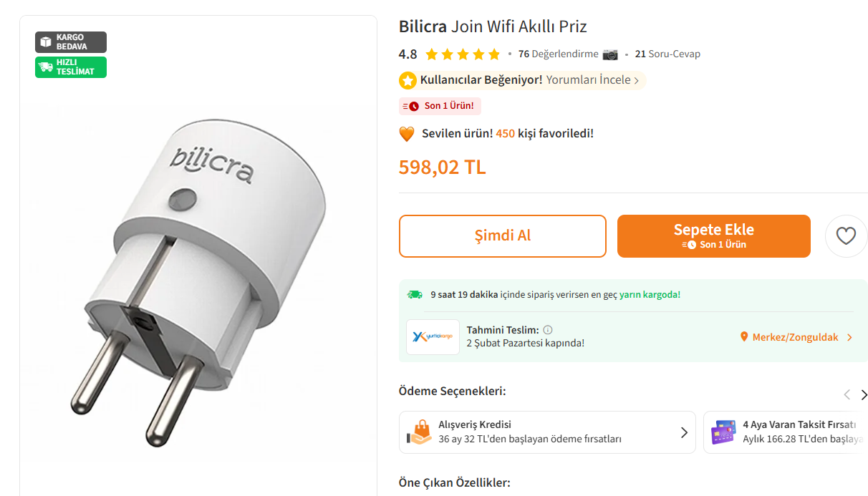Open the info tooltip beside Tahmini Teslim
Screen dimensions: 868x496
[x=547, y=329]
